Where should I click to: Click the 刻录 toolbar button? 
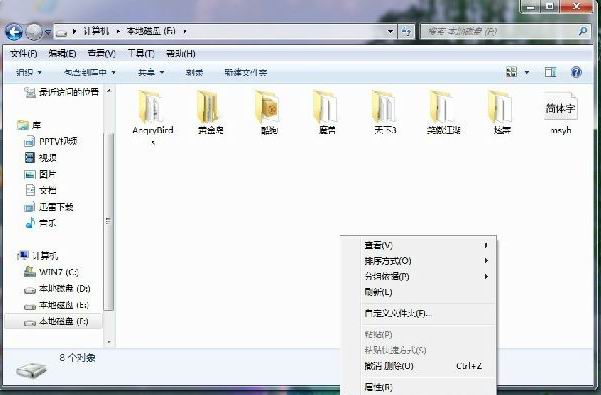click(194, 72)
